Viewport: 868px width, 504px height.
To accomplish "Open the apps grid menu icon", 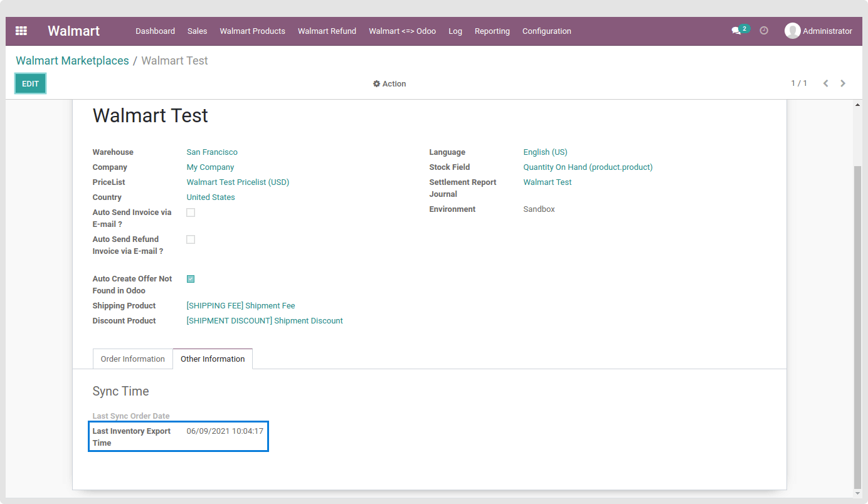I will coord(21,31).
